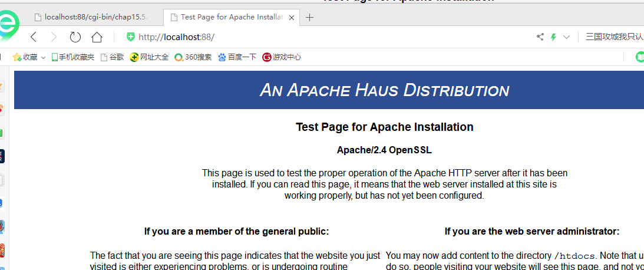Open the 收藏 favorites star button
This screenshot has height=270, width=644.
coord(25,57)
